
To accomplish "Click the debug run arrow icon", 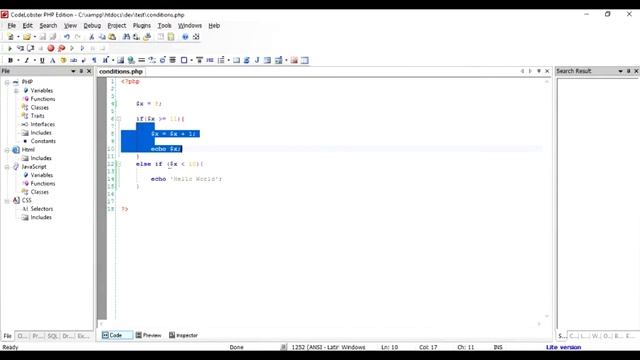I will (10, 48).
